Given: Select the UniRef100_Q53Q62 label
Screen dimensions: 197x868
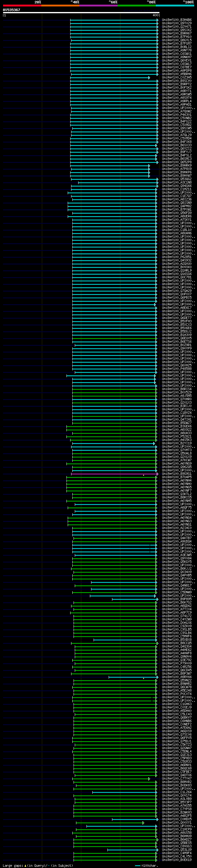Looking at the screenshot, I should (177, 179).
